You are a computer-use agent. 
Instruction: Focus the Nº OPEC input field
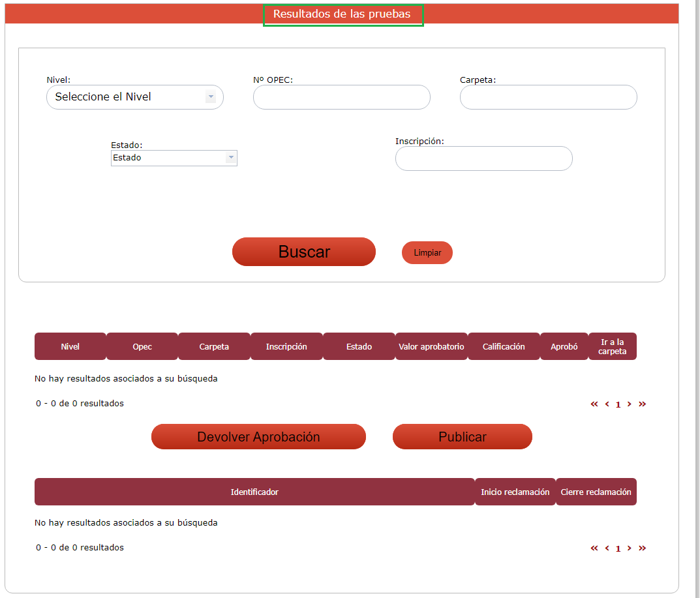click(x=341, y=97)
